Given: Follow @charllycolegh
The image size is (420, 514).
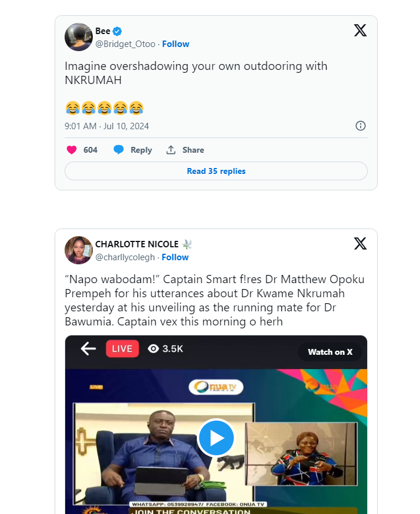Looking at the screenshot, I should [x=175, y=257].
